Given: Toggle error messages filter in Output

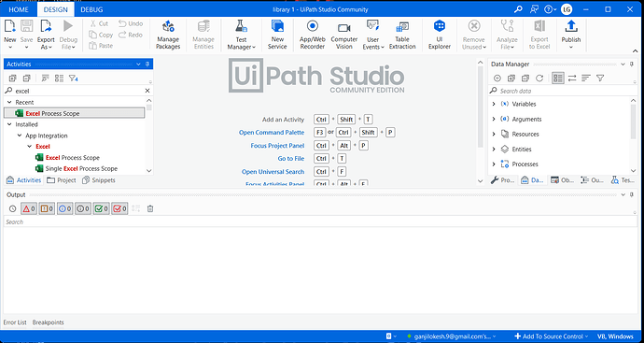Looking at the screenshot, I should [x=29, y=209].
